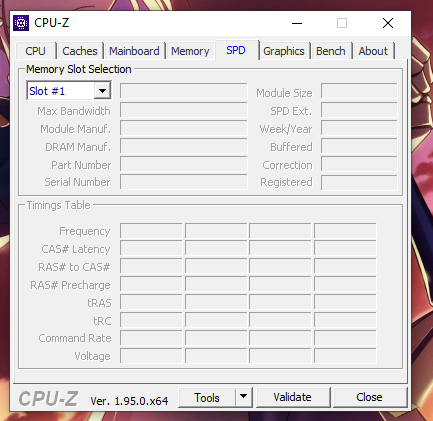
Task: Click the Module Size field
Action: [359, 91]
